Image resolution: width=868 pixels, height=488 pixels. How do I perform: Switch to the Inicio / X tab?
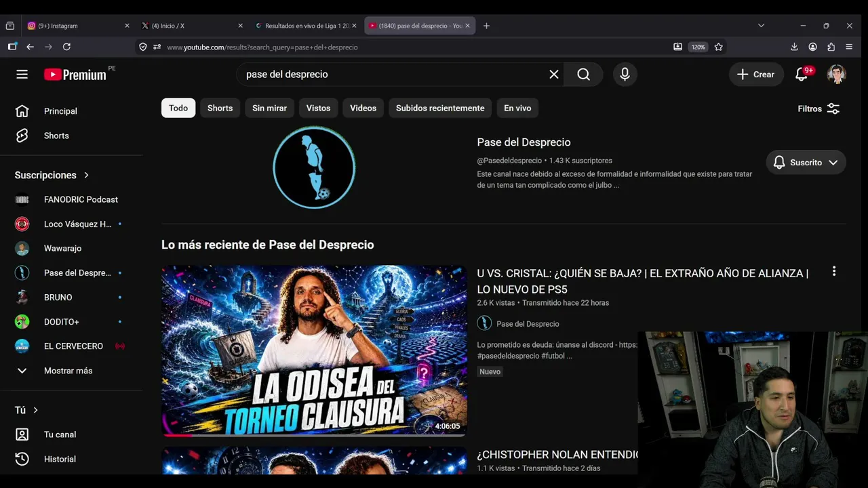191,26
